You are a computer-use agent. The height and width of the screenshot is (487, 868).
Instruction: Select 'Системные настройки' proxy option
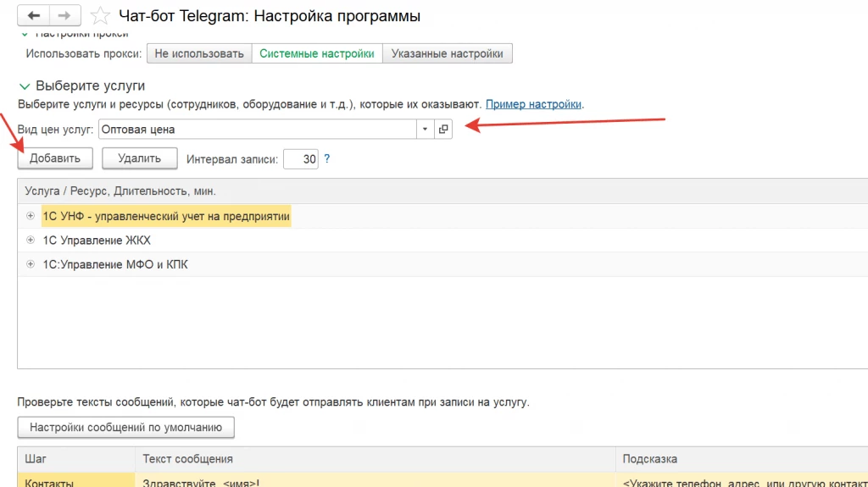[317, 53]
